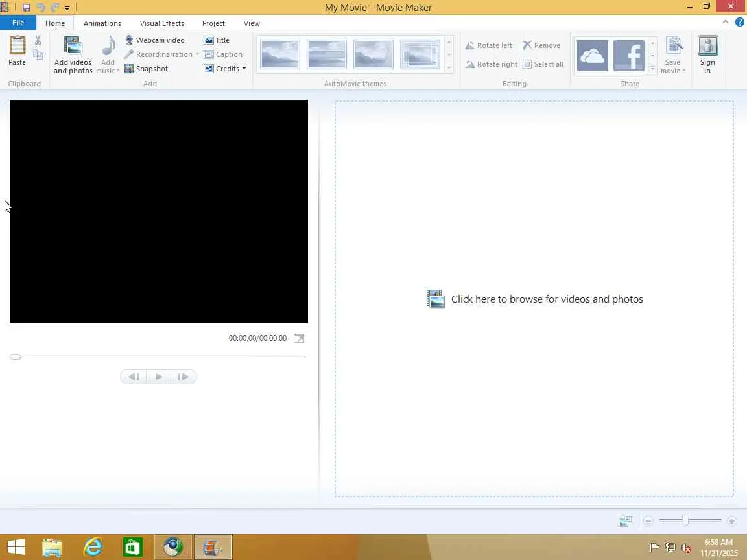The height and width of the screenshot is (560, 747).
Task: Open the View tab
Action: coord(252,23)
